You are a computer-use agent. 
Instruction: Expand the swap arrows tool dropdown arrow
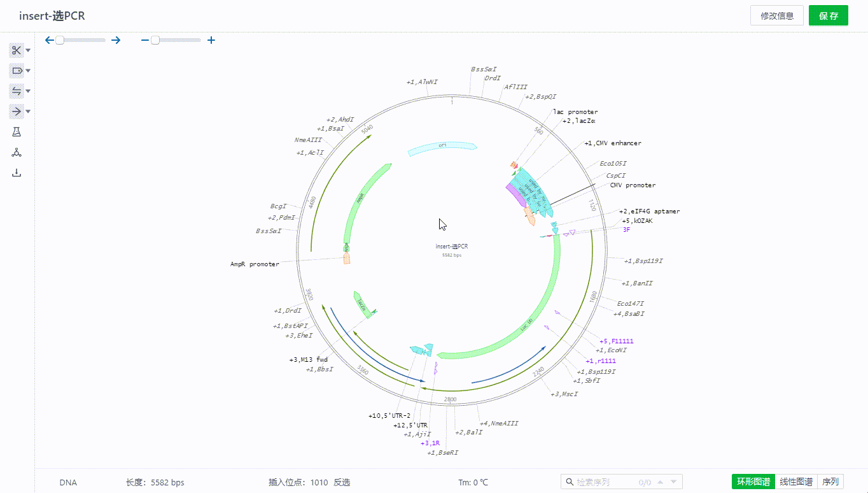point(29,91)
